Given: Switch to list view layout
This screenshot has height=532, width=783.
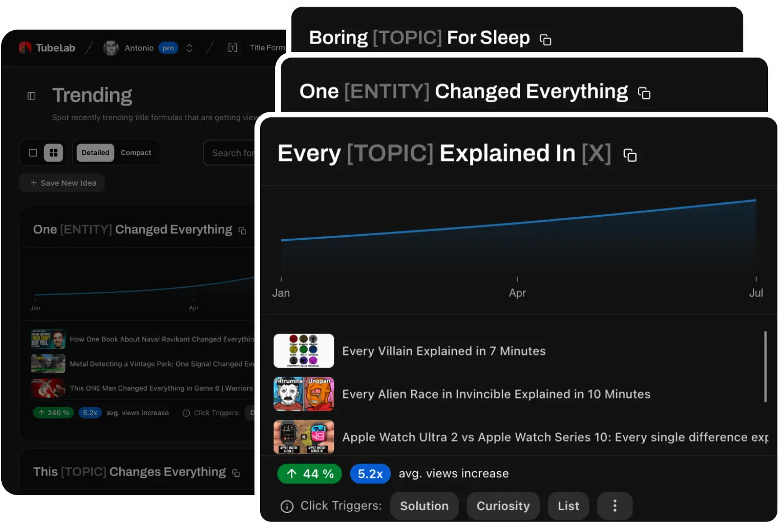Looking at the screenshot, I should (33, 153).
